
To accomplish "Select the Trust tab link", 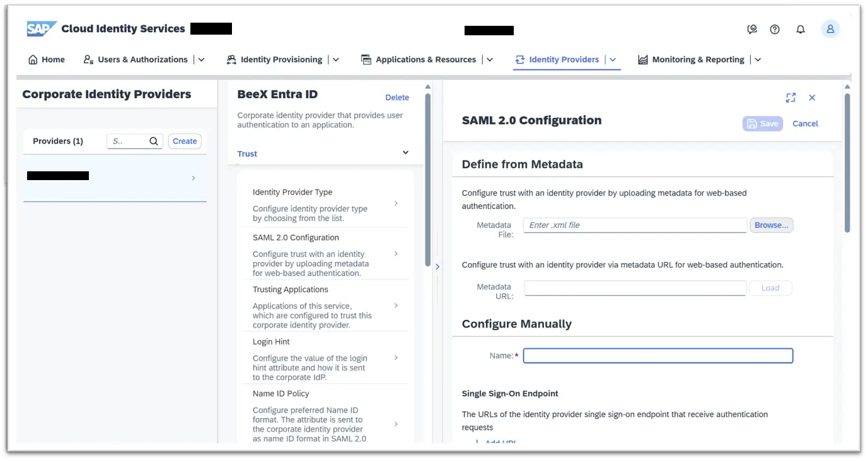I will coord(247,154).
